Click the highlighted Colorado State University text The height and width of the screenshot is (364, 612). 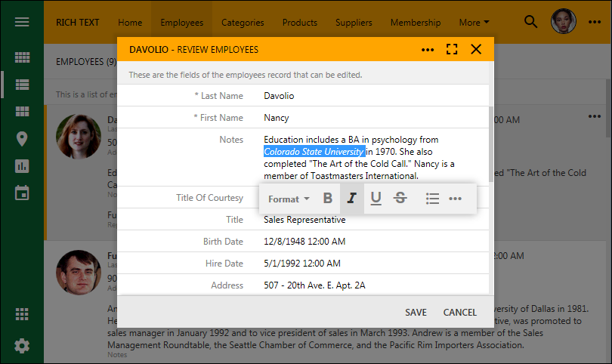click(314, 151)
